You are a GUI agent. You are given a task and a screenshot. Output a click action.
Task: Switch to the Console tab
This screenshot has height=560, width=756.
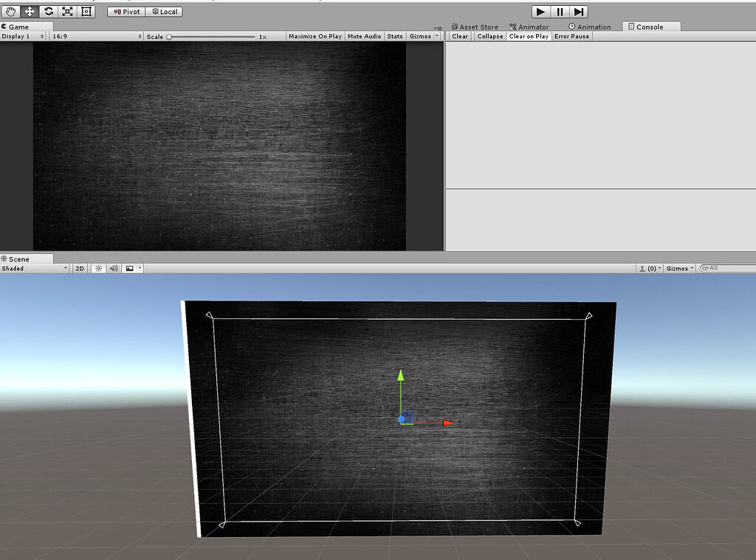tap(650, 26)
